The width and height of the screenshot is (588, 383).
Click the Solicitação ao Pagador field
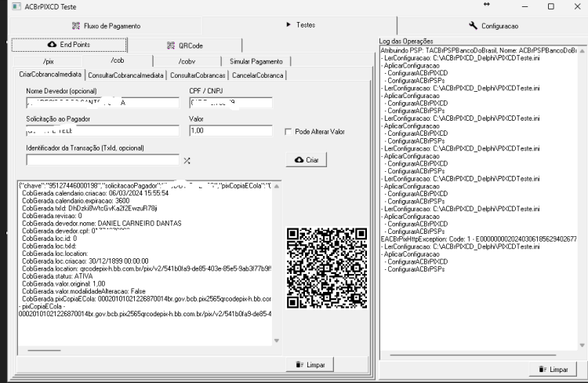pos(103,130)
